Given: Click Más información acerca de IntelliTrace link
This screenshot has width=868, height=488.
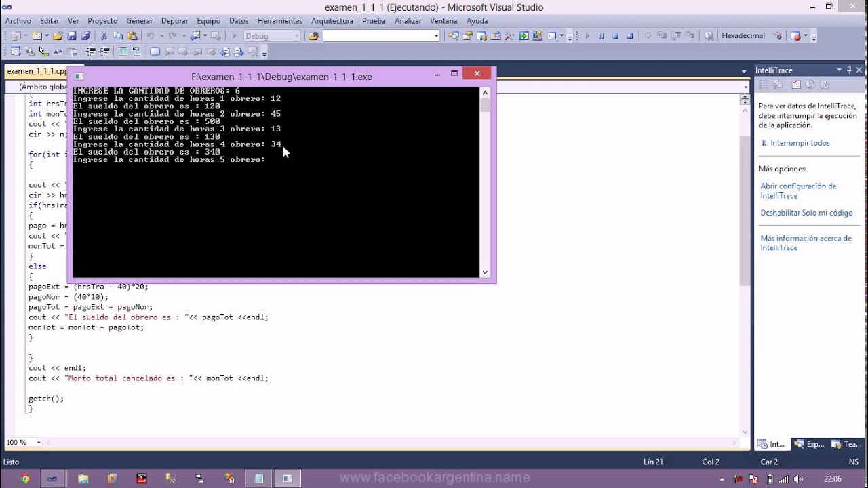Looking at the screenshot, I should click(806, 243).
